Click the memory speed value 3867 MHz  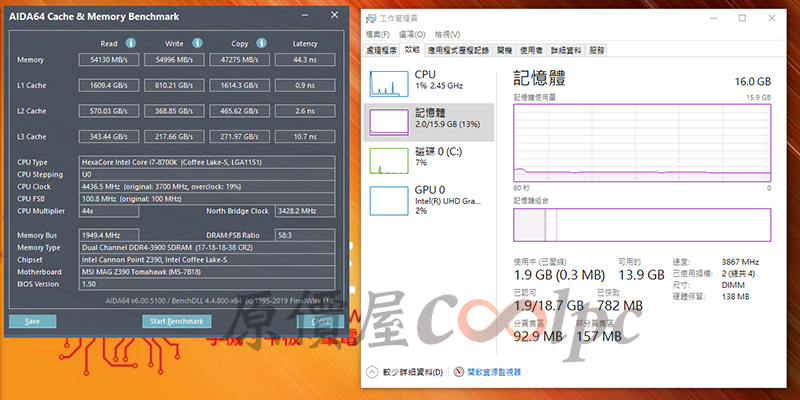[740, 262]
